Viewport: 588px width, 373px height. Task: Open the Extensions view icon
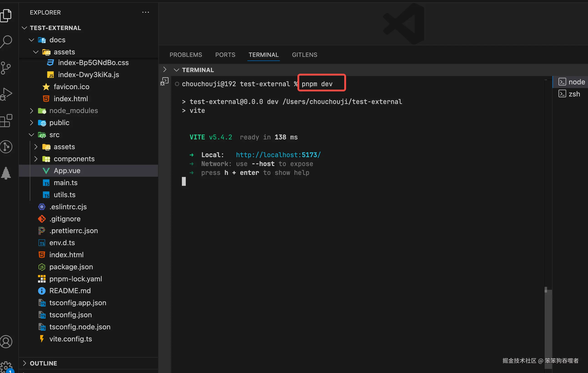(6, 121)
